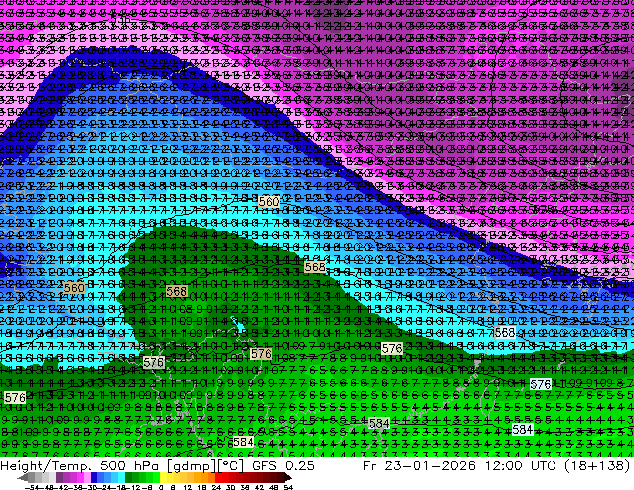Click the rightmost '584' contour label on the map

pos(522,429)
